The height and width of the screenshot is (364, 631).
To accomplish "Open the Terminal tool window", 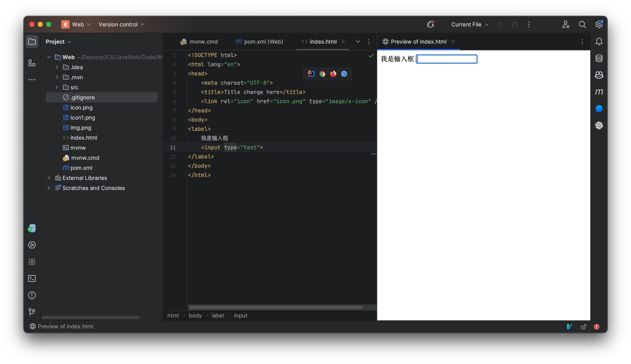I will [32, 278].
